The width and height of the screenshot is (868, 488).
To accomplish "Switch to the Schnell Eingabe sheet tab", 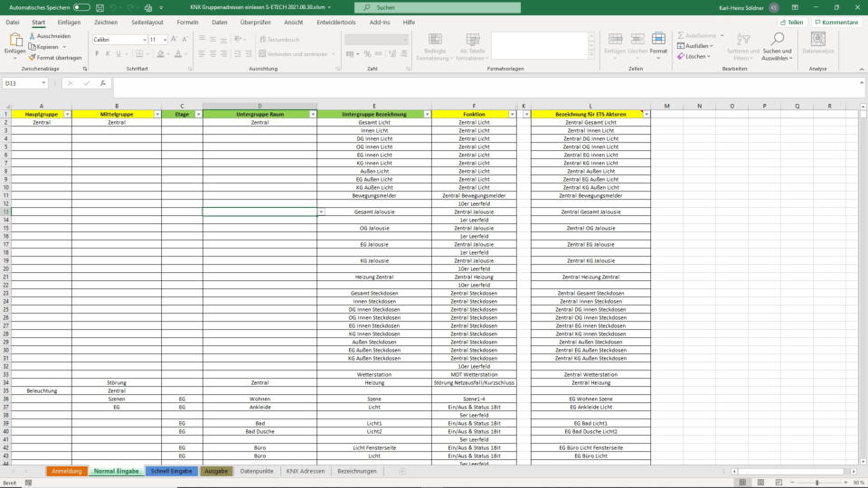I will (x=171, y=471).
